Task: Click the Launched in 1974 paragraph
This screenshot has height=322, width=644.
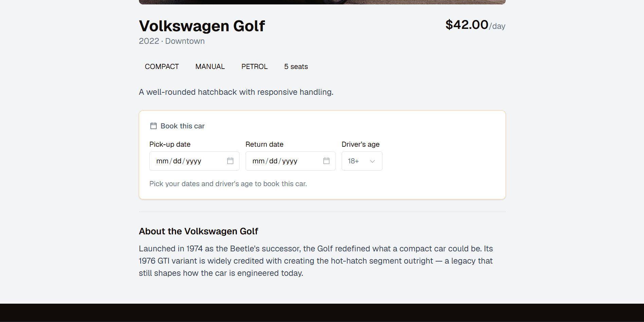Action: tap(316, 261)
